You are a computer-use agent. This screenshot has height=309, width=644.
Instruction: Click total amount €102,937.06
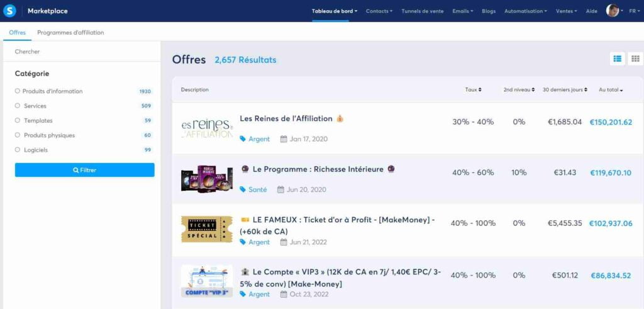(611, 223)
